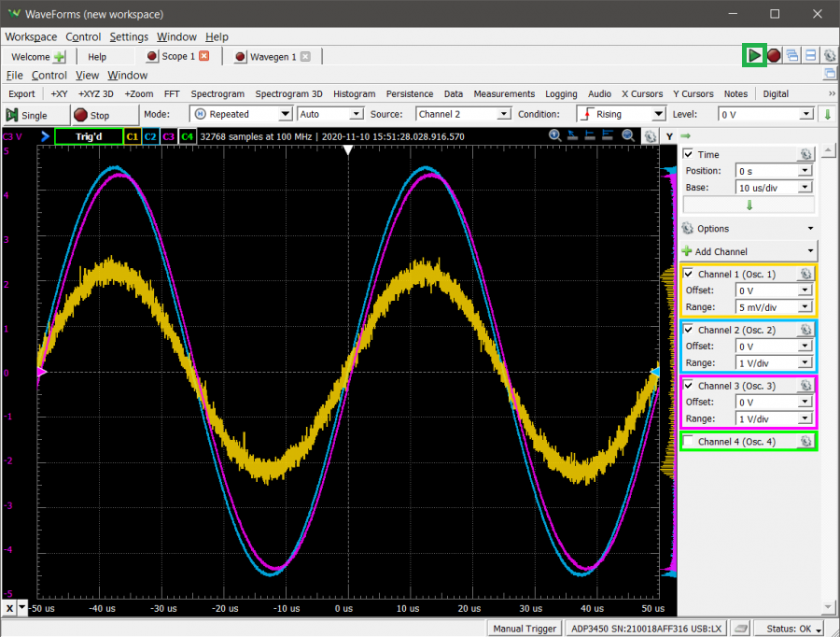The width and height of the screenshot is (840, 637).
Task: Open the Base 10 us/div dropdown
Action: click(774, 188)
